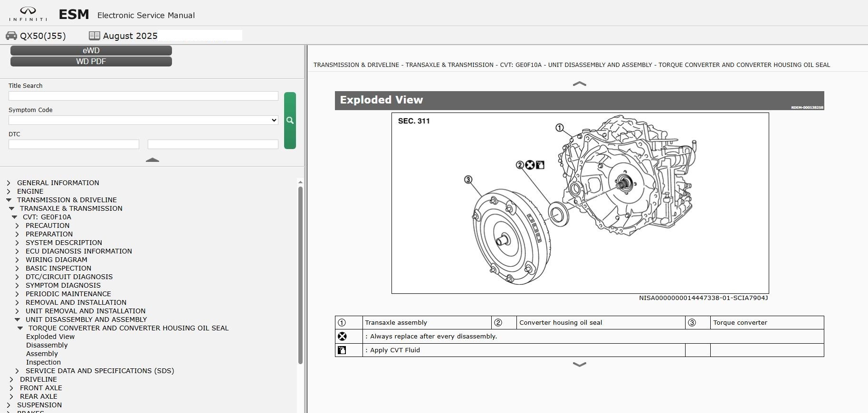Screen dimensions: 868x413
Task: Click the green magnifier search button
Action: pos(290,121)
